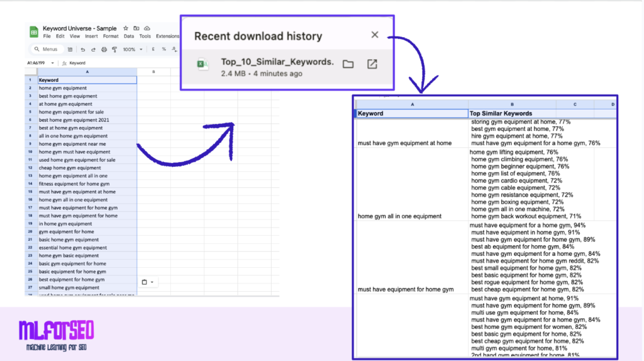
Task: Open the 100% zoom dropdown
Action: (133, 49)
